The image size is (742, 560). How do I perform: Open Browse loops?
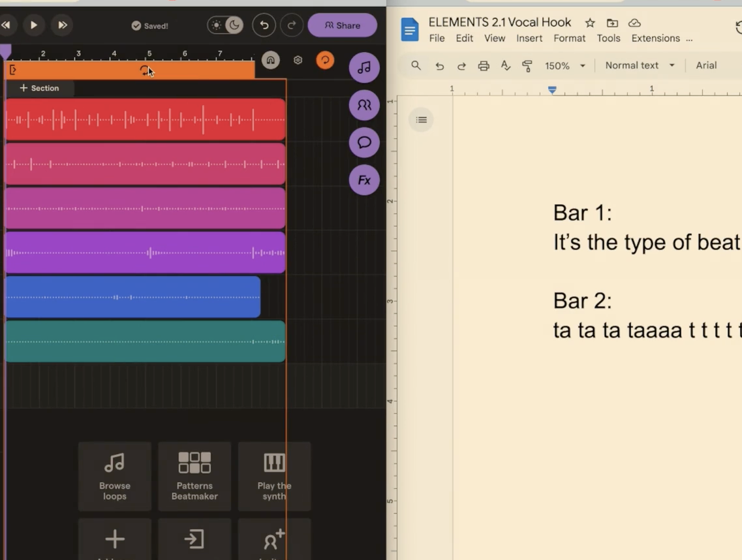pyautogui.click(x=114, y=476)
